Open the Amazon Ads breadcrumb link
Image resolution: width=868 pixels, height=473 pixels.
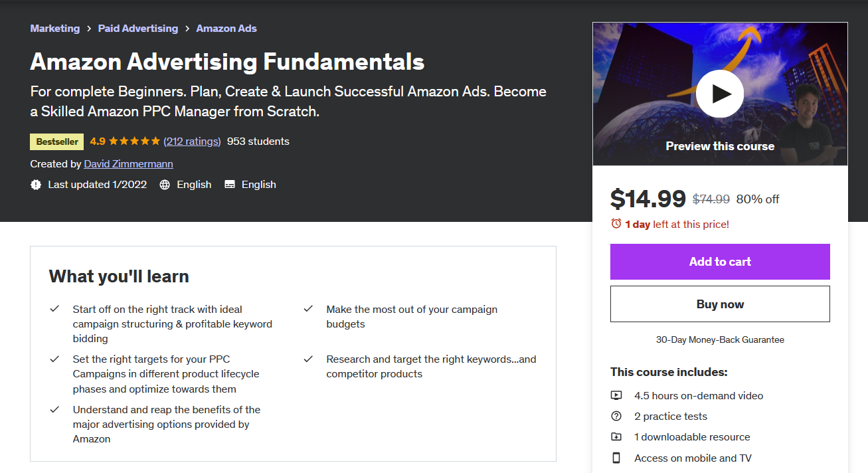(x=226, y=28)
